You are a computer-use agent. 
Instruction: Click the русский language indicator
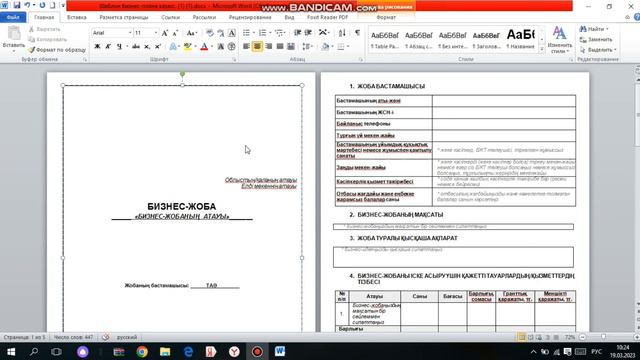point(127,337)
